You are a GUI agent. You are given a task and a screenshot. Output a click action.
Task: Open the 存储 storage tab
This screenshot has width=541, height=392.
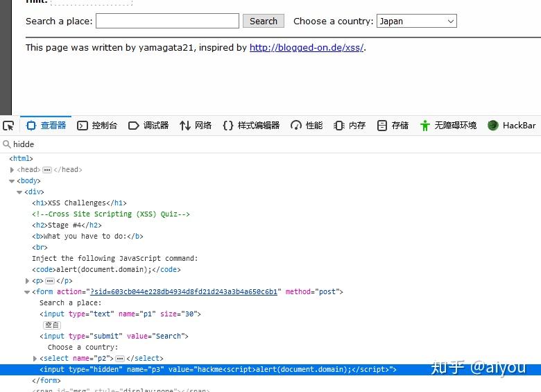click(393, 126)
